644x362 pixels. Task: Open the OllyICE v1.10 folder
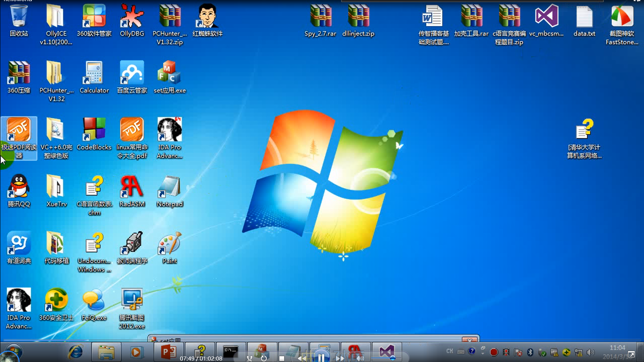coord(56,24)
